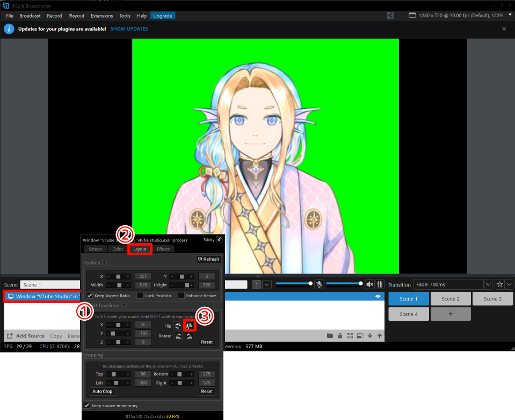Adjust the microphone volume slider
The width and height of the screenshot is (515, 420).
point(293,283)
